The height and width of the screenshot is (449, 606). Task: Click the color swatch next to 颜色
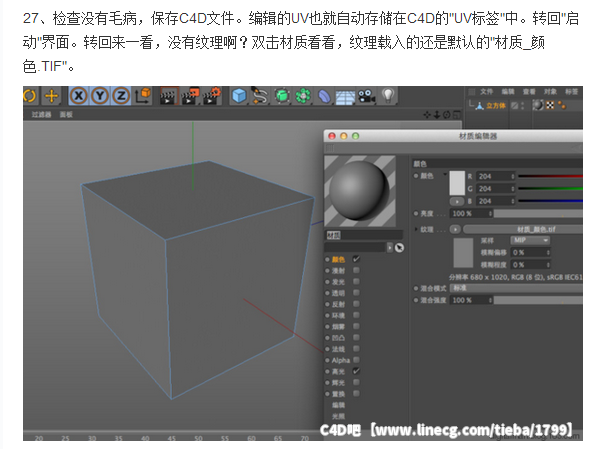(x=457, y=183)
